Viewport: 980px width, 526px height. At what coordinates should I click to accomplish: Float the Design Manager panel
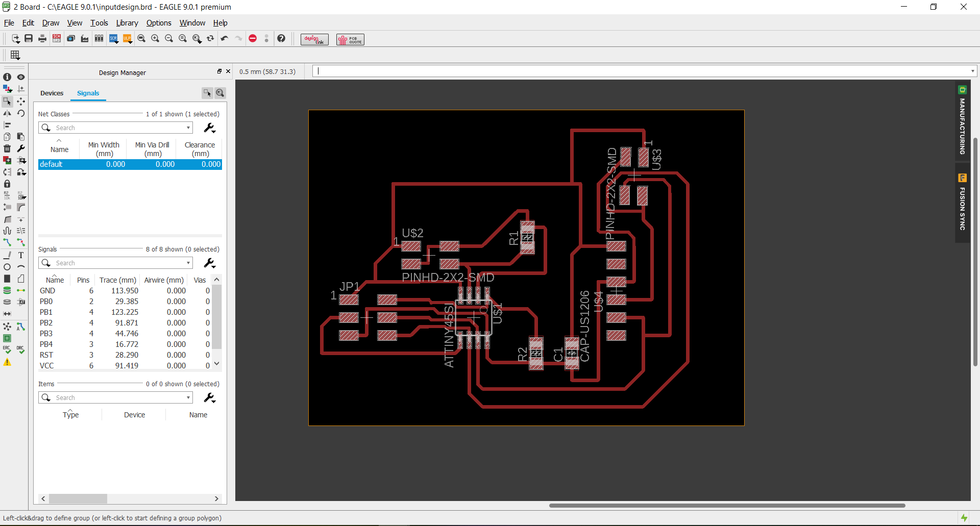click(219, 71)
